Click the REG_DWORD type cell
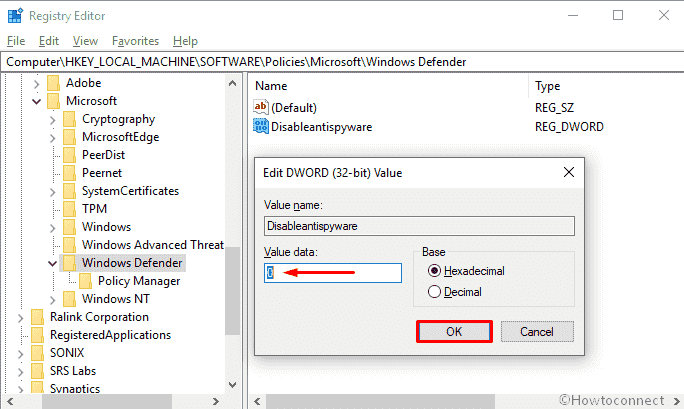Viewport: 684px width, 409px height. pos(569,126)
